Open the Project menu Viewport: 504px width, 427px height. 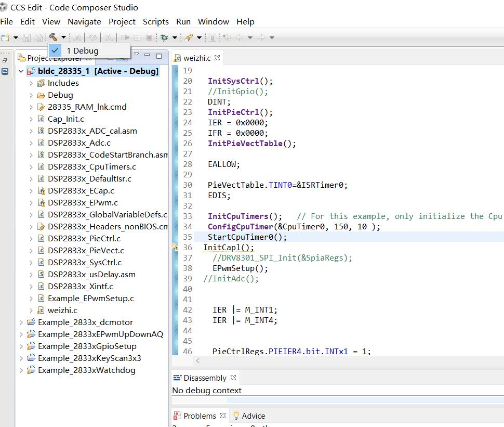pos(122,21)
